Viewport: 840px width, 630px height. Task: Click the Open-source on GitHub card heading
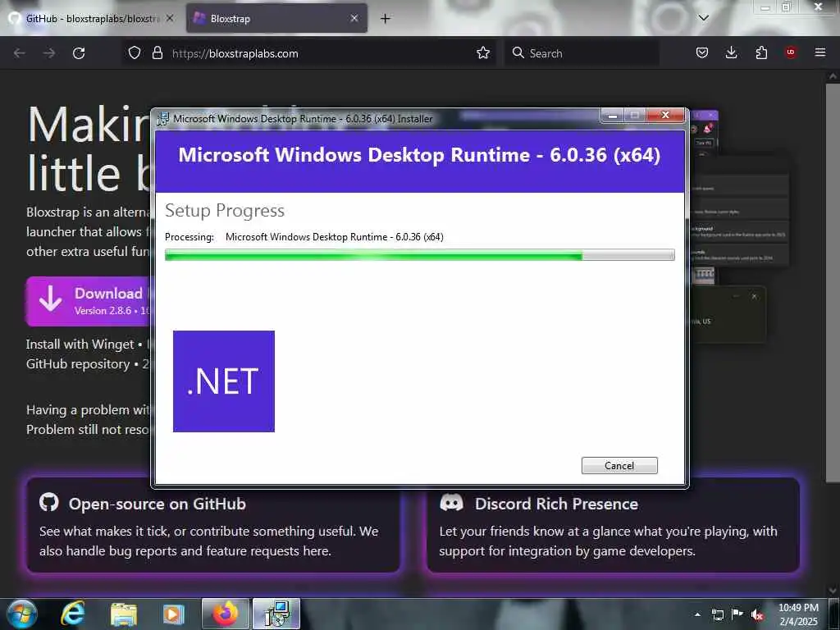[x=157, y=504]
